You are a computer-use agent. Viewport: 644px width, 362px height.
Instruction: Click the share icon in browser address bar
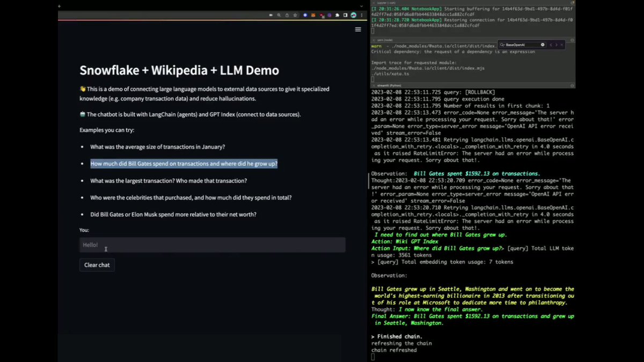pos(287,16)
